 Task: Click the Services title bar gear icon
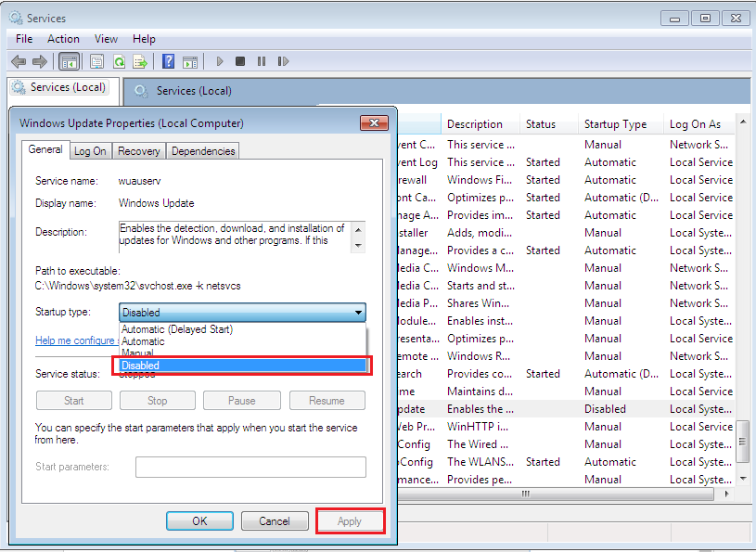click(16, 18)
